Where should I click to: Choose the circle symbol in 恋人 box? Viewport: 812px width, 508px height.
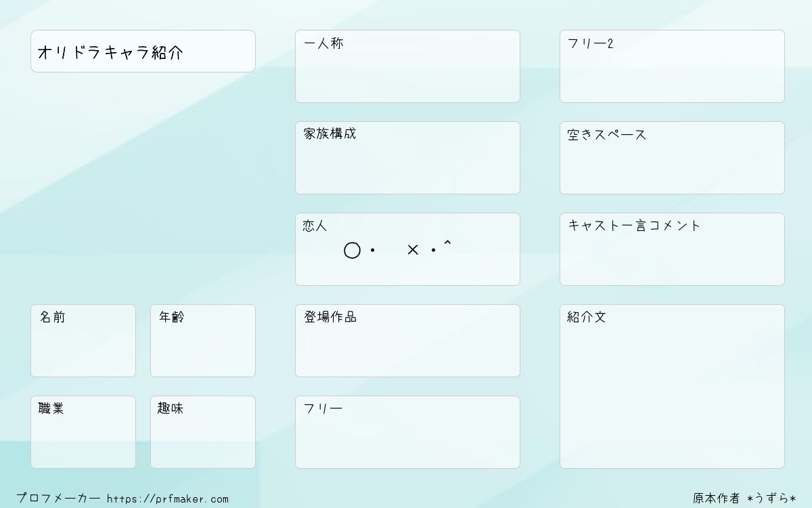352,251
